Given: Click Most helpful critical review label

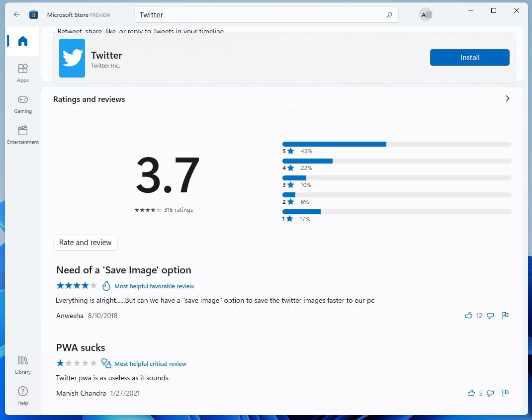Looking at the screenshot, I should [x=150, y=364].
